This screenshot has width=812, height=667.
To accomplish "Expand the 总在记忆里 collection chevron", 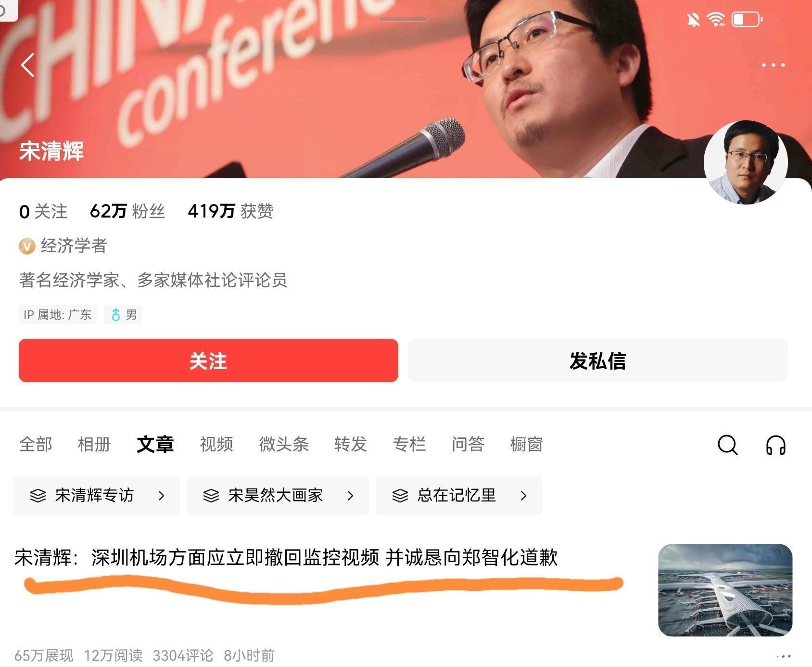I will (x=524, y=495).
